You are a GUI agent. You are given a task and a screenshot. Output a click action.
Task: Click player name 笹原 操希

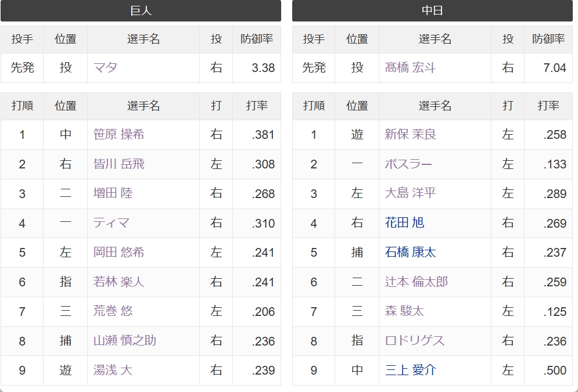[x=119, y=135]
